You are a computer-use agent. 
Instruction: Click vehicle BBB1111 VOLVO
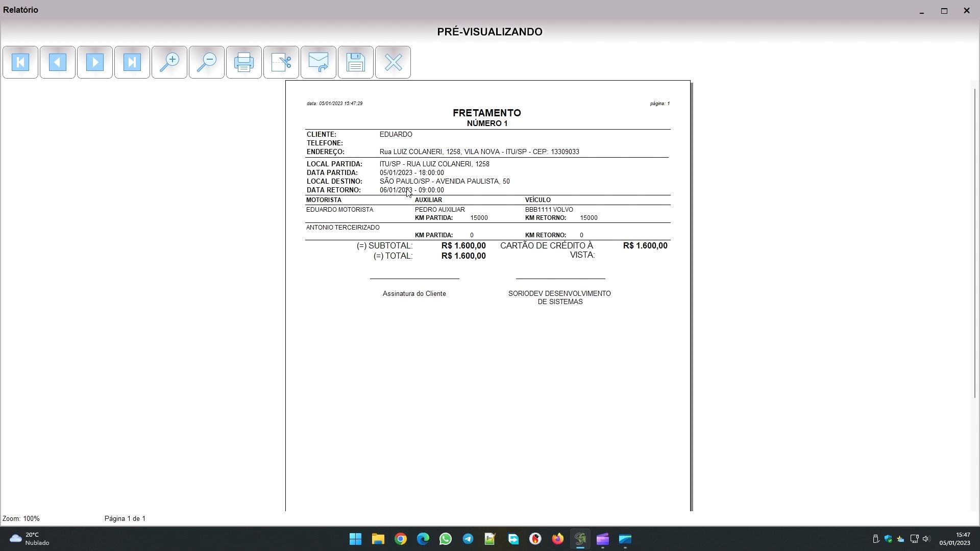(549, 210)
